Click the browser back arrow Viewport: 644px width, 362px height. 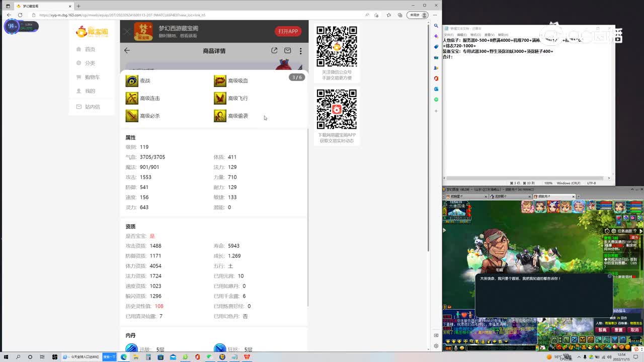9,15
